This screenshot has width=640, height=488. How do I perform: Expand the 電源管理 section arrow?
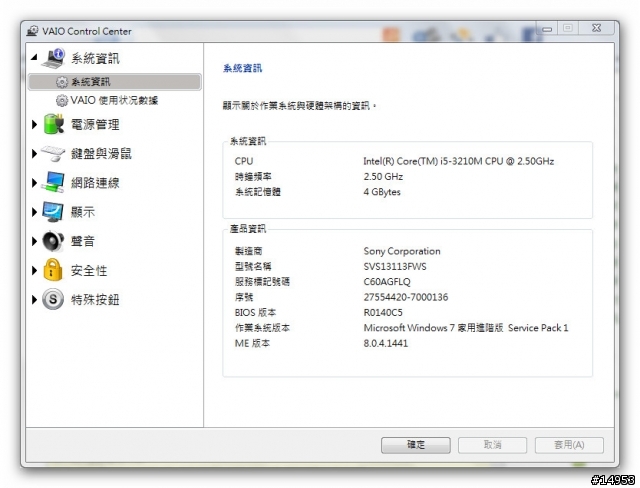(34, 124)
